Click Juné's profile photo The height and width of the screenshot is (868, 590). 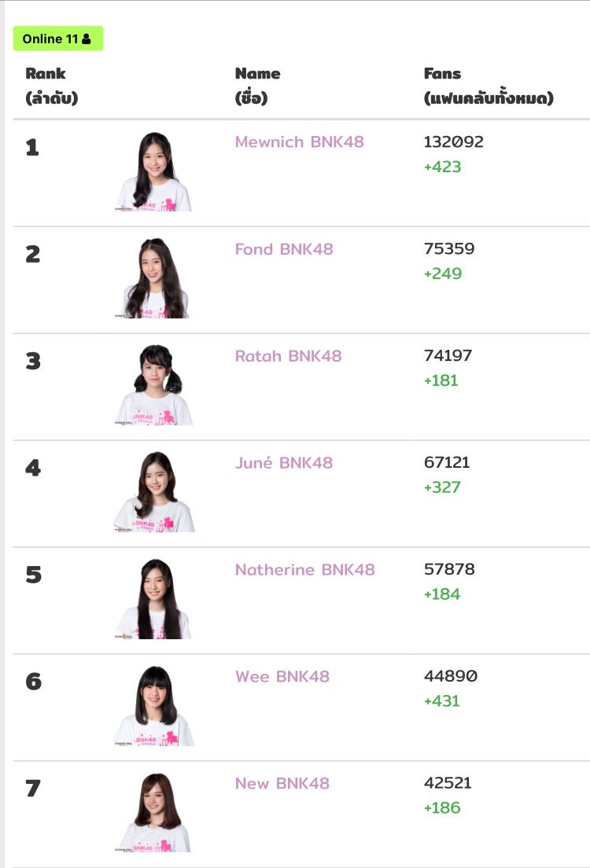[154, 492]
